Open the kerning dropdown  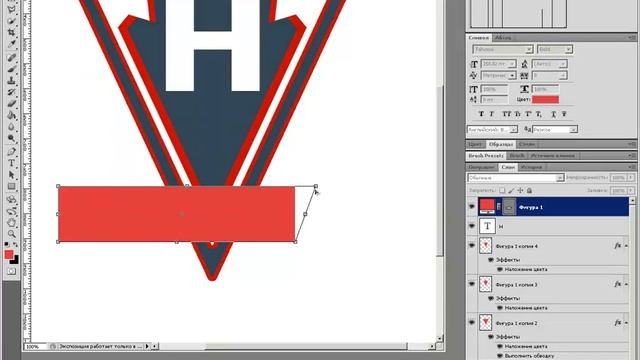point(512,76)
